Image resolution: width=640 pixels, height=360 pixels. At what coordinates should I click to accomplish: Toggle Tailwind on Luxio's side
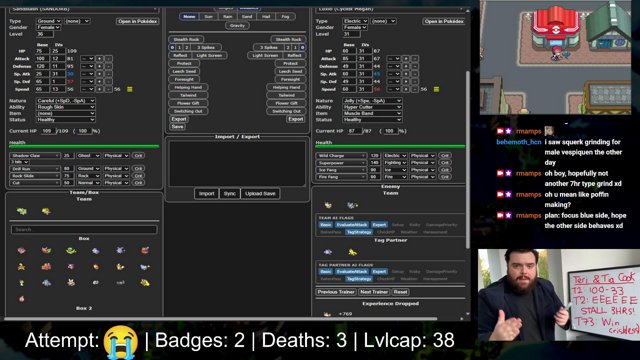tap(286, 95)
